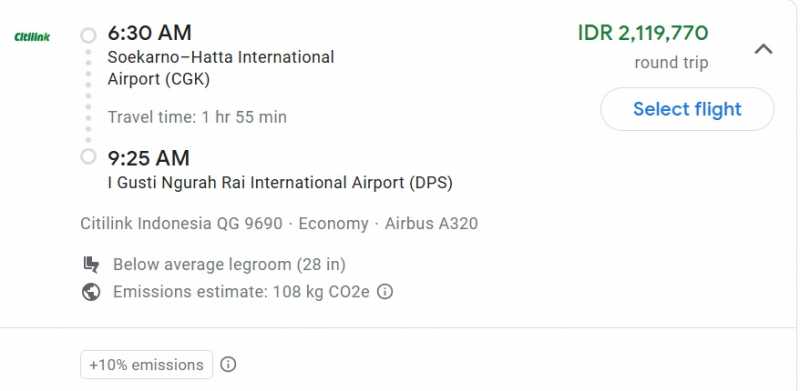Click I Gusti Ngurah Rai Airport (DPS) text
The width and height of the screenshot is (800, 391).
coord(280,182)
